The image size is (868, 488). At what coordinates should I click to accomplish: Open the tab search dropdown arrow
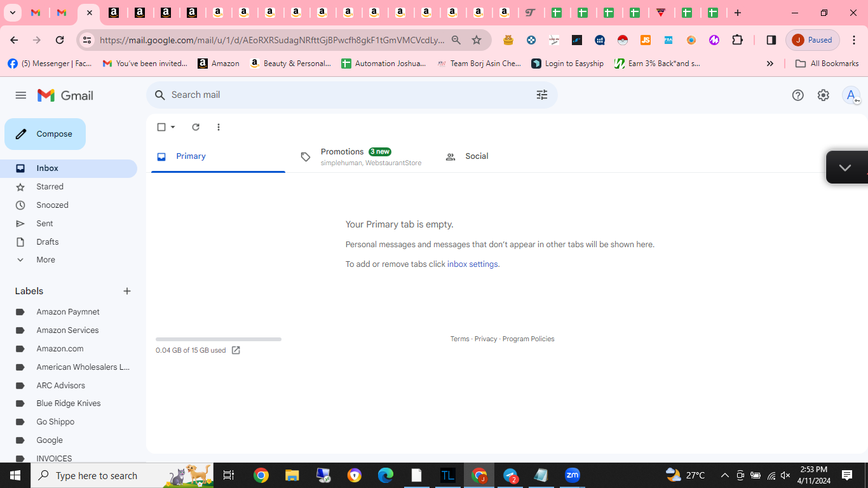point(13,13)
